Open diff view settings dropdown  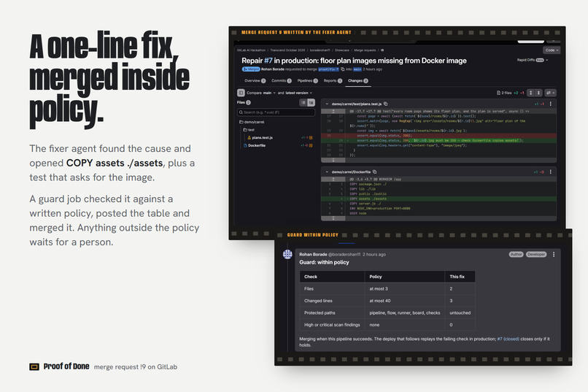(x=551, y=93)
